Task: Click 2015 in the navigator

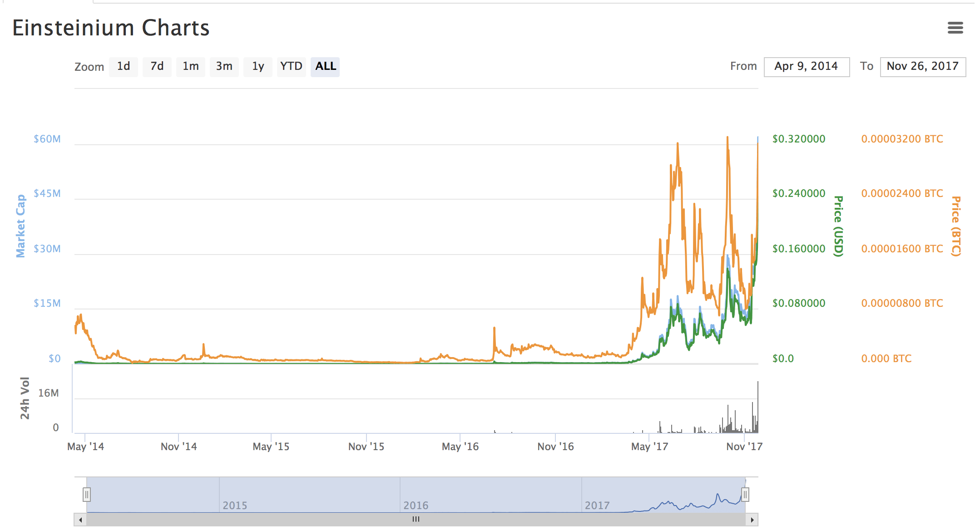Action: point(235,505)
